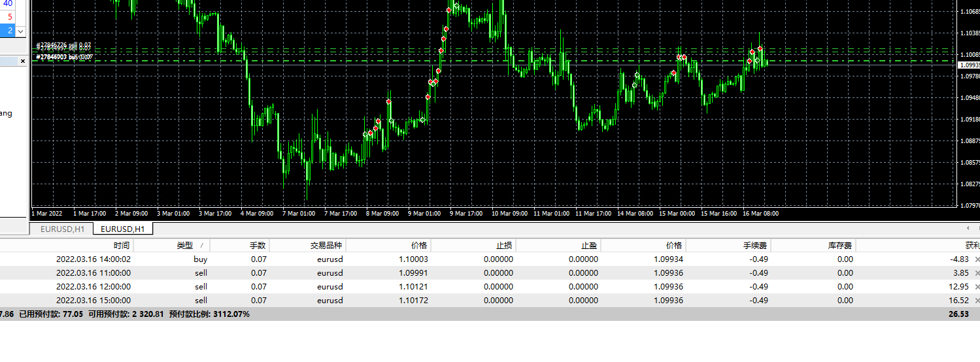
Task: Click the buy type cell
Action: [200, 259]
